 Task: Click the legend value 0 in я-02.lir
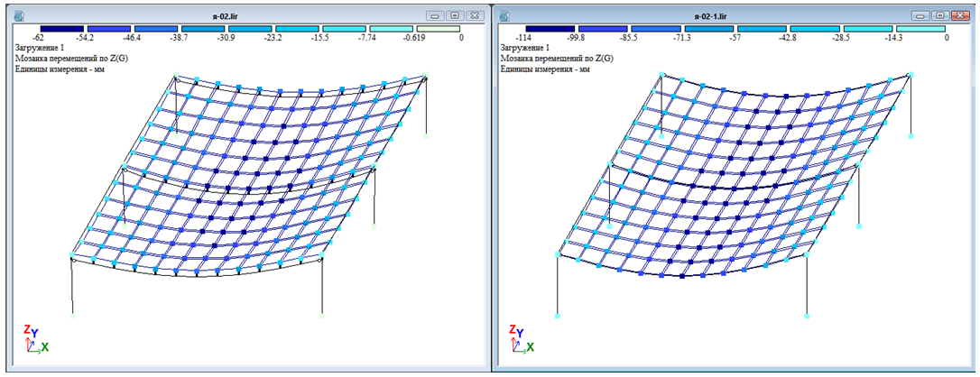click(x=462, y=38)
